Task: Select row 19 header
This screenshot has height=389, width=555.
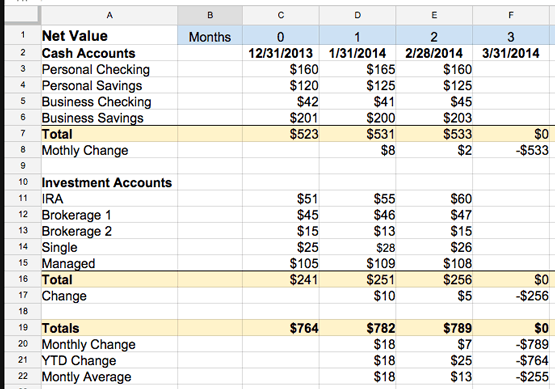Action: 23,327
